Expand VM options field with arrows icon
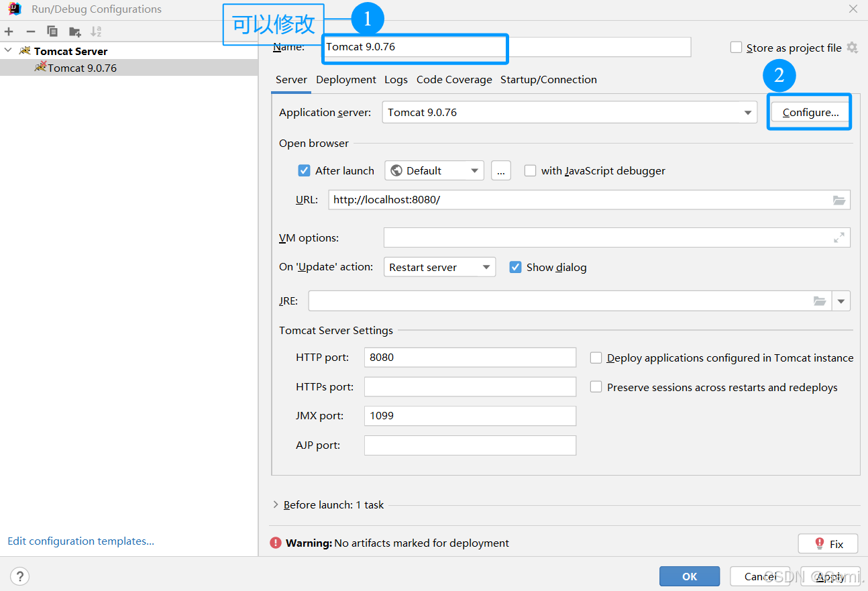 coord(839,237)
